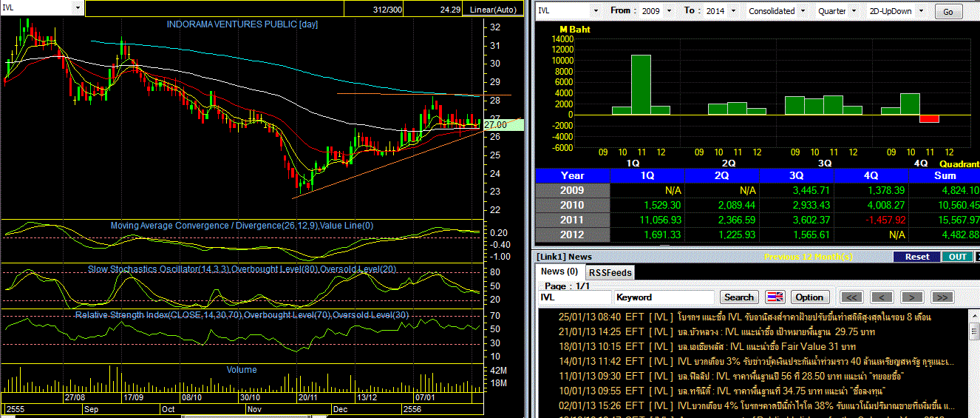
Task: Go to previous news page with < arrow
Action: 881,297
